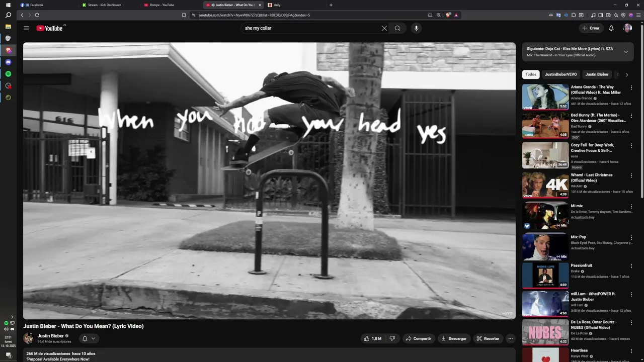The image size is (644, 362).
Task: Bookmark this page in the address bar
Action: [184, 15]
